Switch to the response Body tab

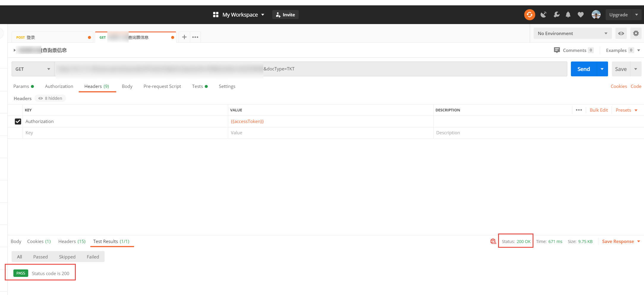[16, 241]
